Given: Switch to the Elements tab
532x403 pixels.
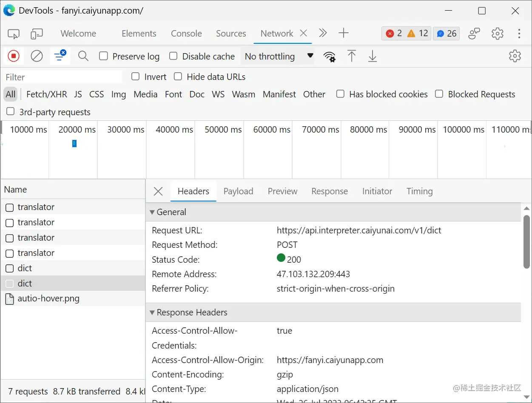Looking at the screenshot, I should coord(139,34).
